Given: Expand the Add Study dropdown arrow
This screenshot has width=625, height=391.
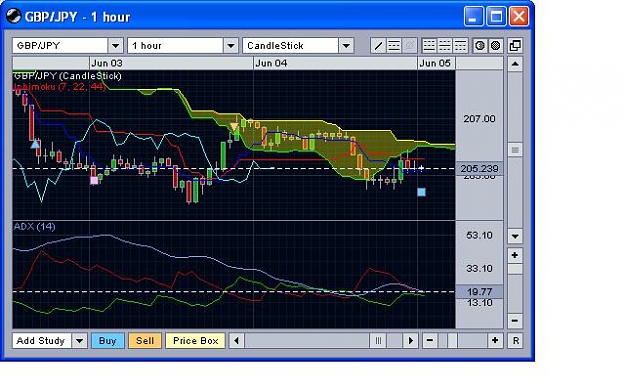Looking at the screenshot, I should (x=80, y=341).
